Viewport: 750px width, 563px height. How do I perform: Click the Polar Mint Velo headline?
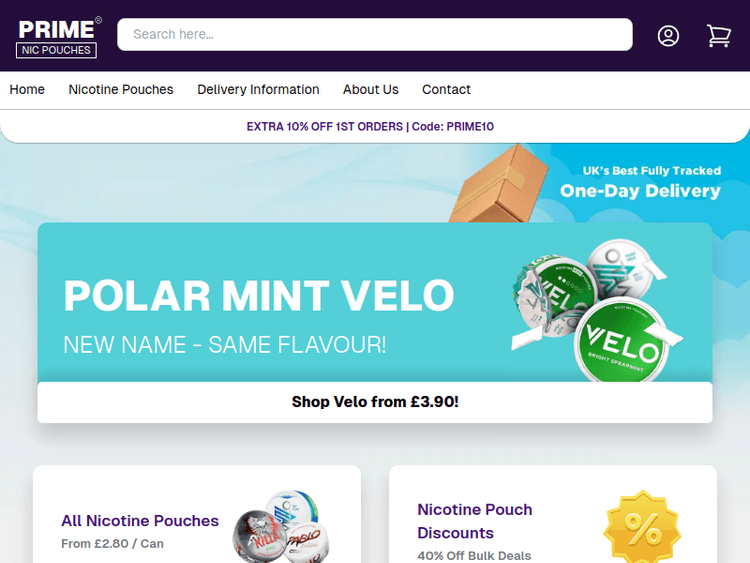point(258,296)
